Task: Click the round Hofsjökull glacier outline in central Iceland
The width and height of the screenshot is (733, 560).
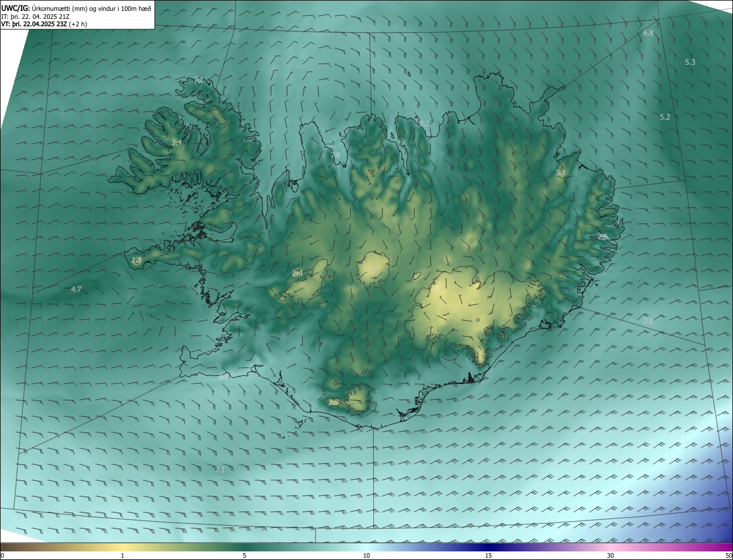Action: (373, 269)
